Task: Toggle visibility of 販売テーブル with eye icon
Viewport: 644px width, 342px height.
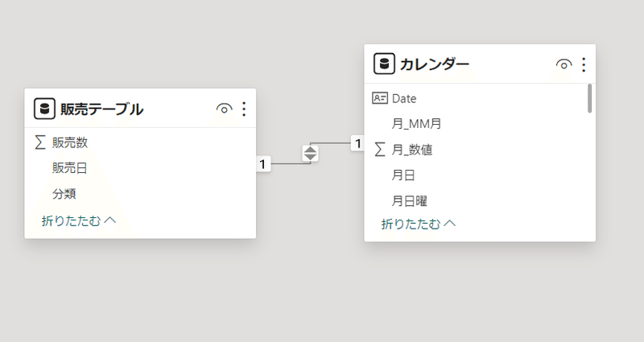Action: pos(224,109)
